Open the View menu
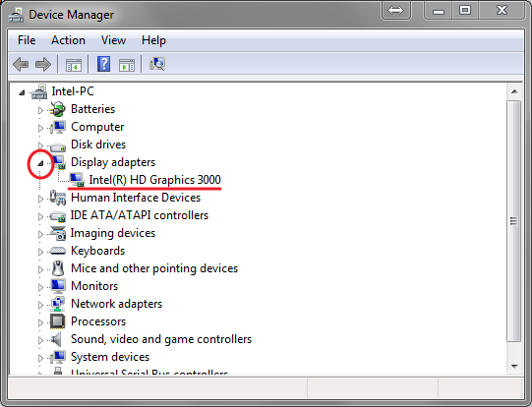 point(113,40)
